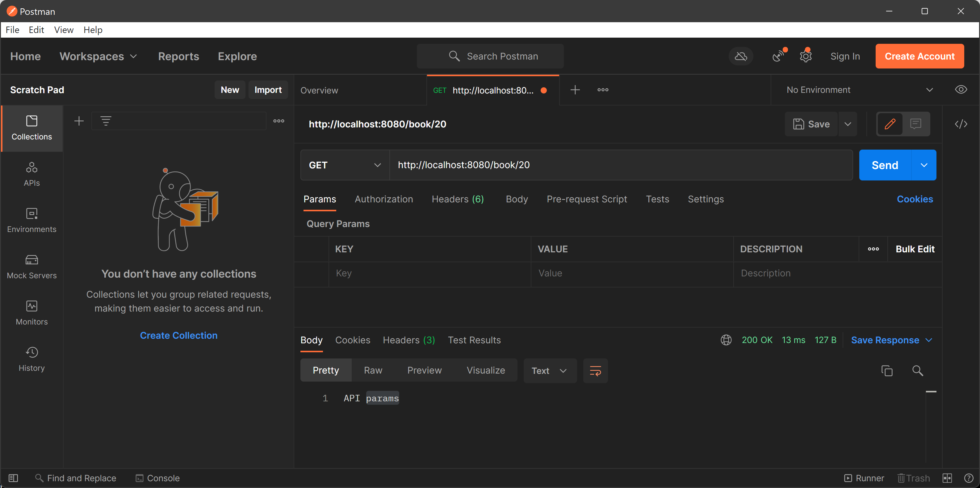Select the Visualize response view

486,370
